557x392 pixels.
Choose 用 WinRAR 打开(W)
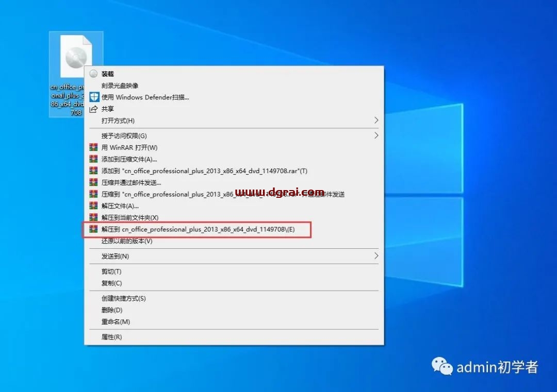tap(234, 147)
